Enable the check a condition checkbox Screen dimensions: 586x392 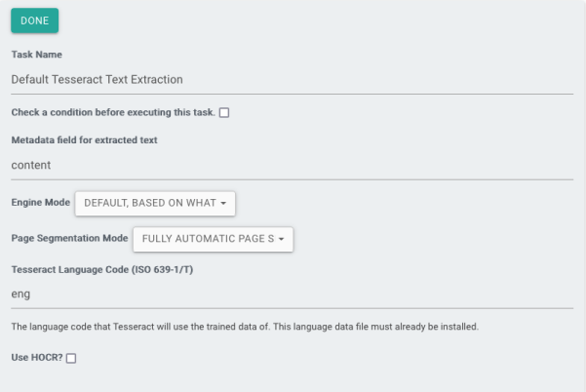point(224,112)
